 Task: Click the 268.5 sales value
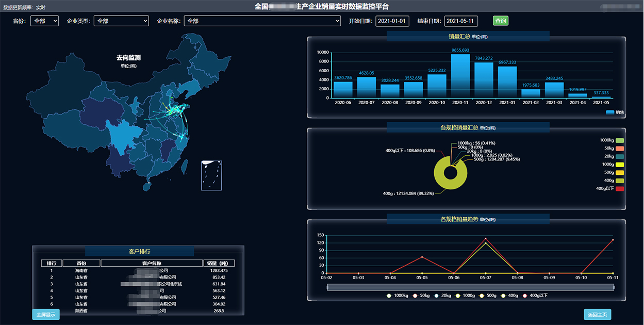tap(219, 311)
